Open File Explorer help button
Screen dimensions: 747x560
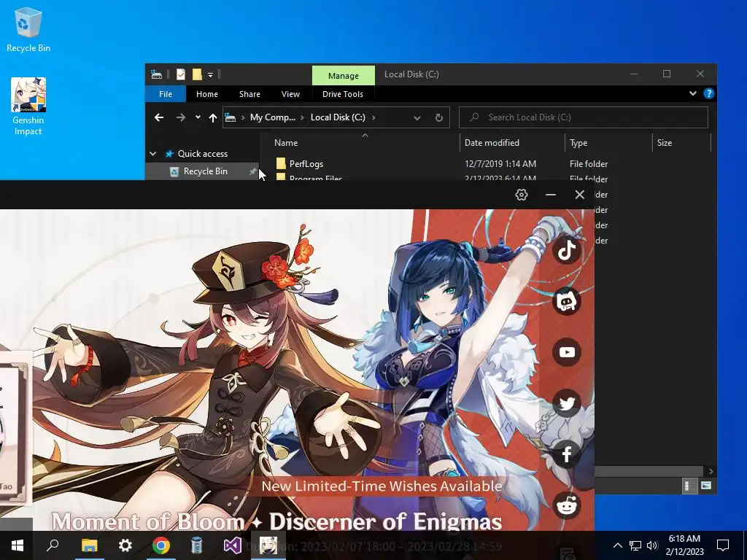(x=709, y=93)
